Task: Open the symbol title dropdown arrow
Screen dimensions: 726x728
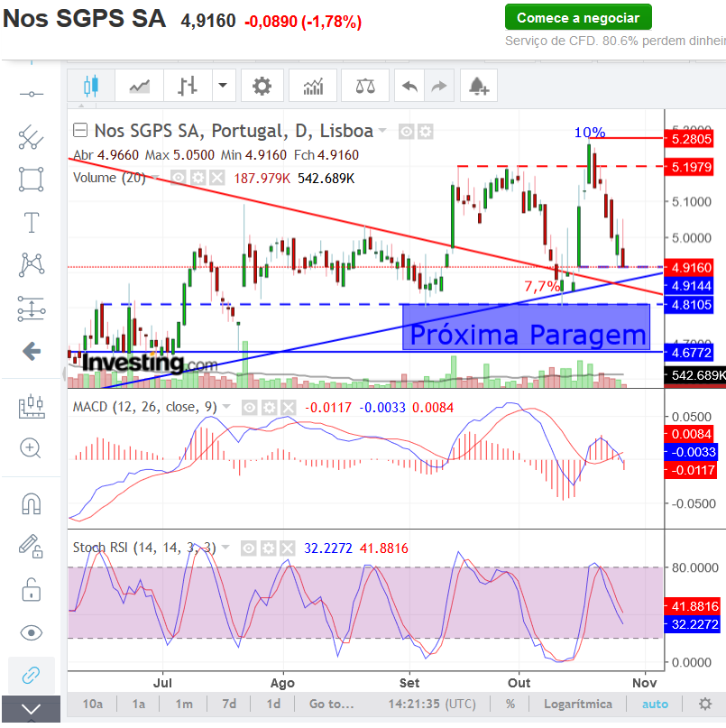Action: (x=382, y=131)
